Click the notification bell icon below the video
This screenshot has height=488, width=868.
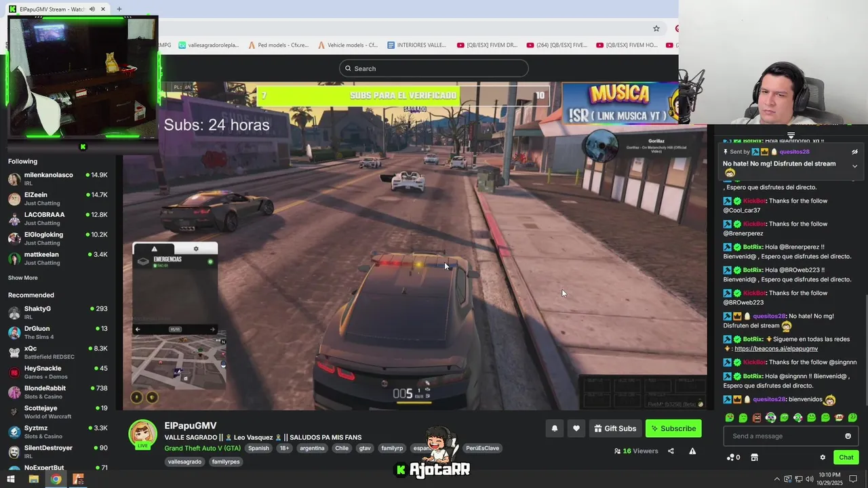click(555, 428)
